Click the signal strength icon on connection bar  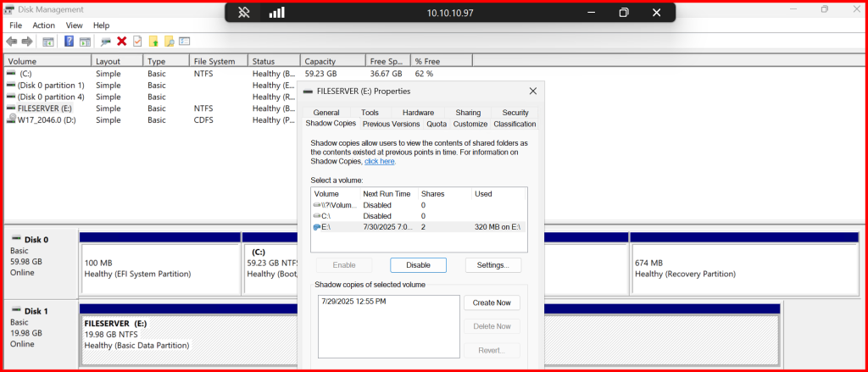click(x=276, y=13)
